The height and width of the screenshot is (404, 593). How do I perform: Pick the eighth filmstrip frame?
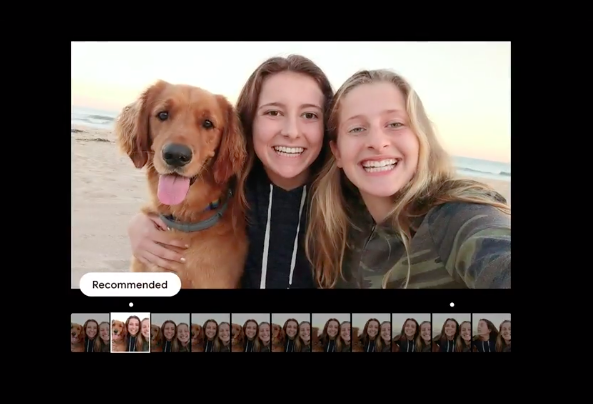point(371,333)
